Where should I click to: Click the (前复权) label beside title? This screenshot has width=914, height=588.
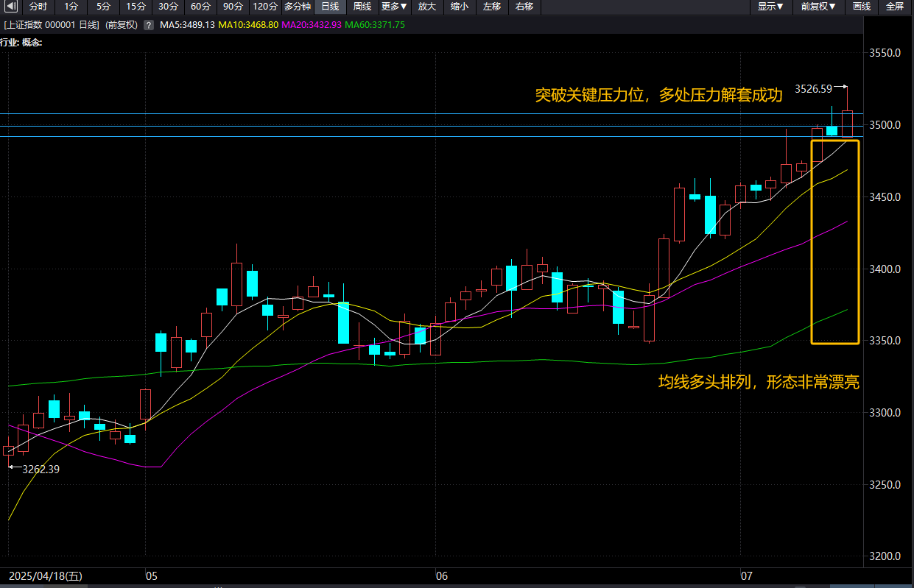(122, 25)
